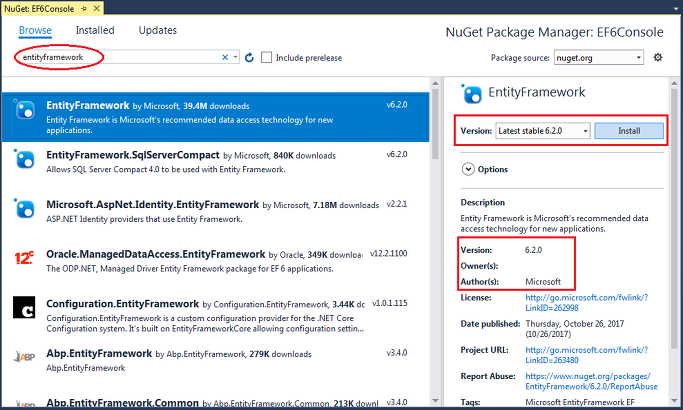This screenshot has height=410, width=683.
Task: Click the EntityFramework package icon in list
Action: click(x=24, y=109)
